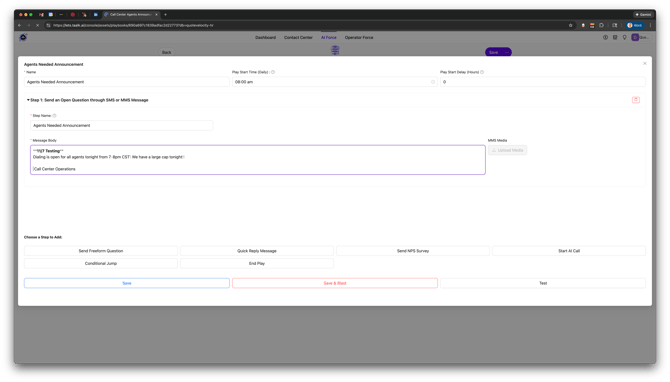Add a Send NPS Survey step
Image resolution: width=670 pixels, height=382 pixels.
point(413,251)
